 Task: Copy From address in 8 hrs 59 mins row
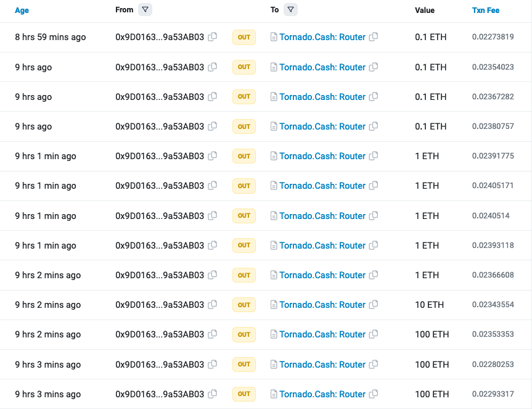(213, 37)
